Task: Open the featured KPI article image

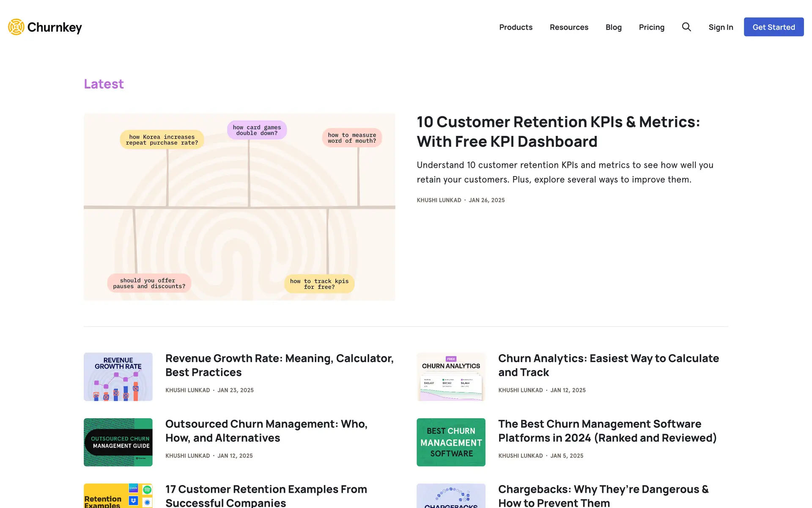Action: (239, 207)
